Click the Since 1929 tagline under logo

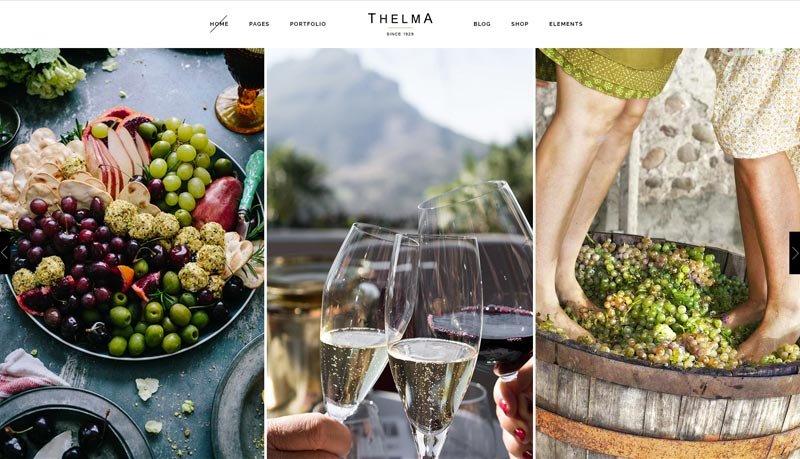click(401, 34)
